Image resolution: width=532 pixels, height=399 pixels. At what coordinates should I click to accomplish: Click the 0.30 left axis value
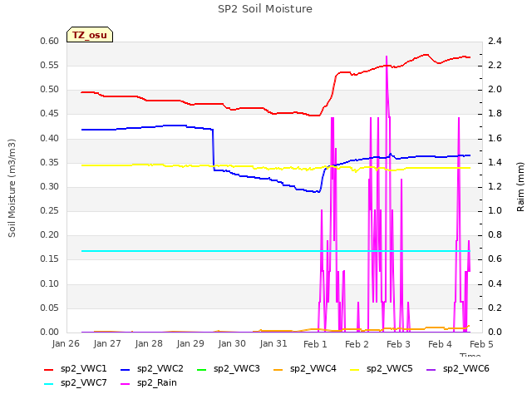coord(50,186)
